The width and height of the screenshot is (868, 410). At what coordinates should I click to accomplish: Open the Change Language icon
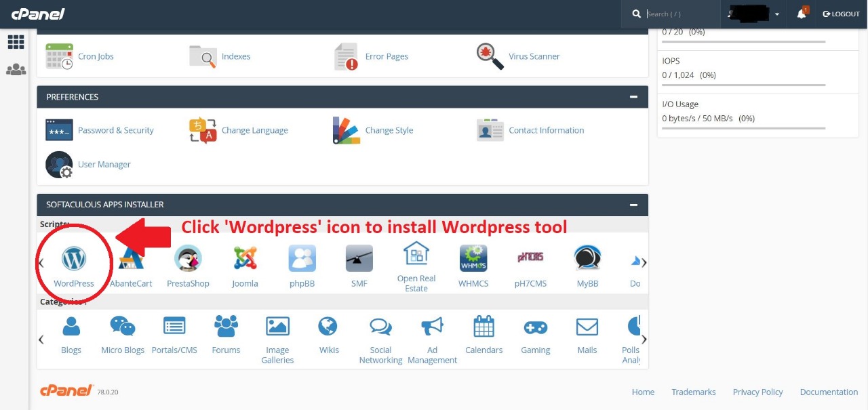(203, 130)
